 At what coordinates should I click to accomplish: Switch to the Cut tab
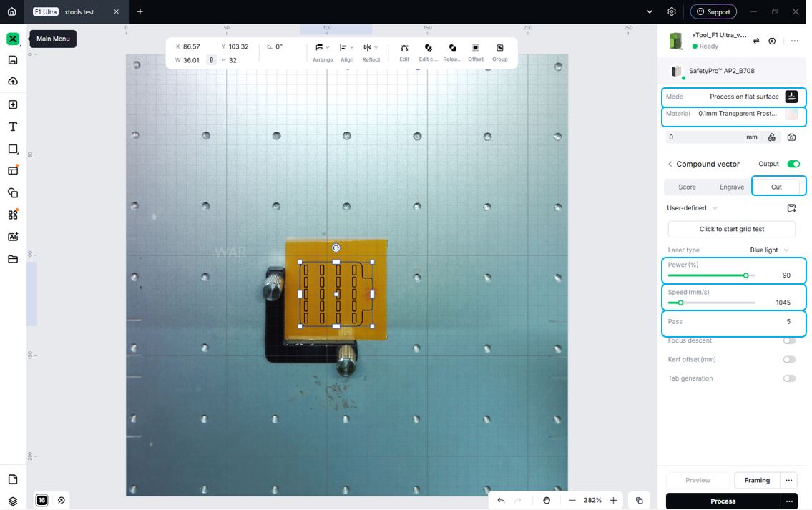pyautogui.click(x=776, y=187)
